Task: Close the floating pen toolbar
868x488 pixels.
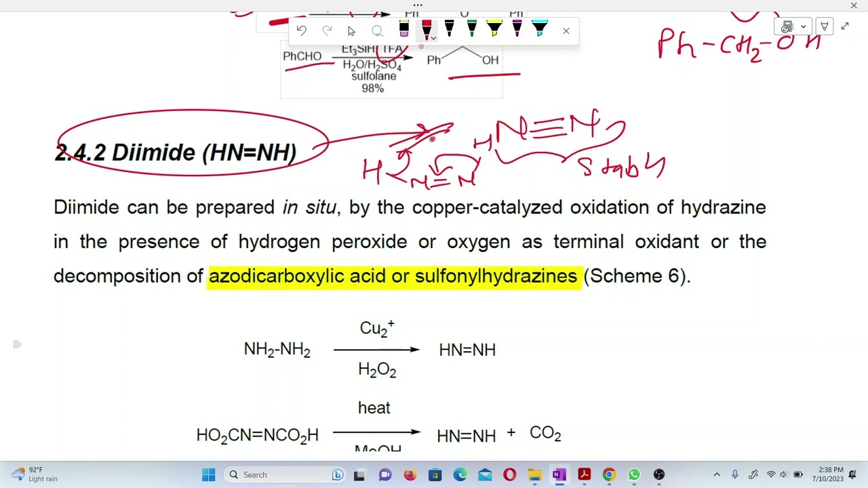Action: [566, 30]
